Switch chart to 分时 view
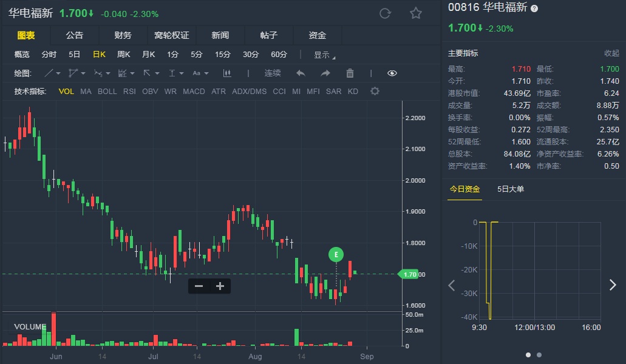 click(x=49, y=54)
